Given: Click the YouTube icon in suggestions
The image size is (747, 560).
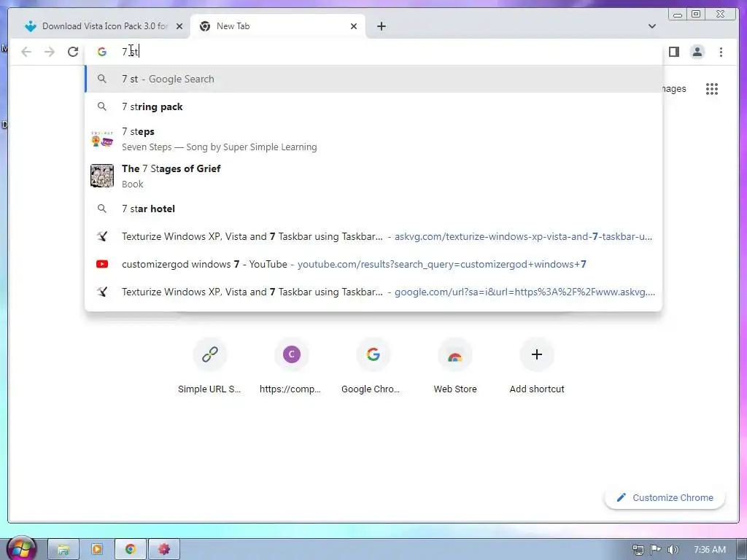Looking at the screenshot, I should (102, 264).
